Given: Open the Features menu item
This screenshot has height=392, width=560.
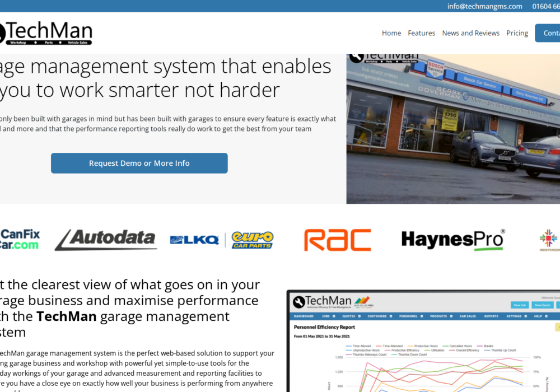Looking at the screenshot, I should 422,33.
